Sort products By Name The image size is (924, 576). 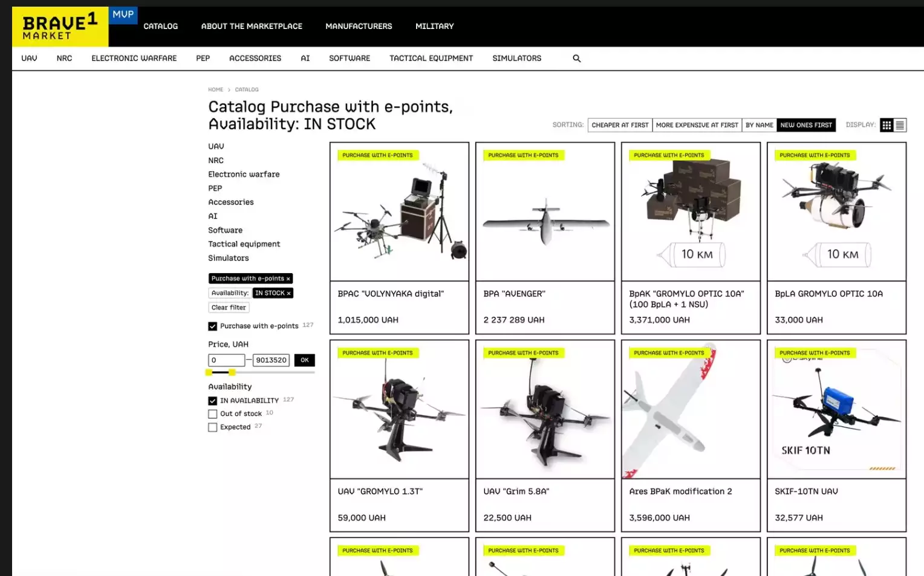759,125
